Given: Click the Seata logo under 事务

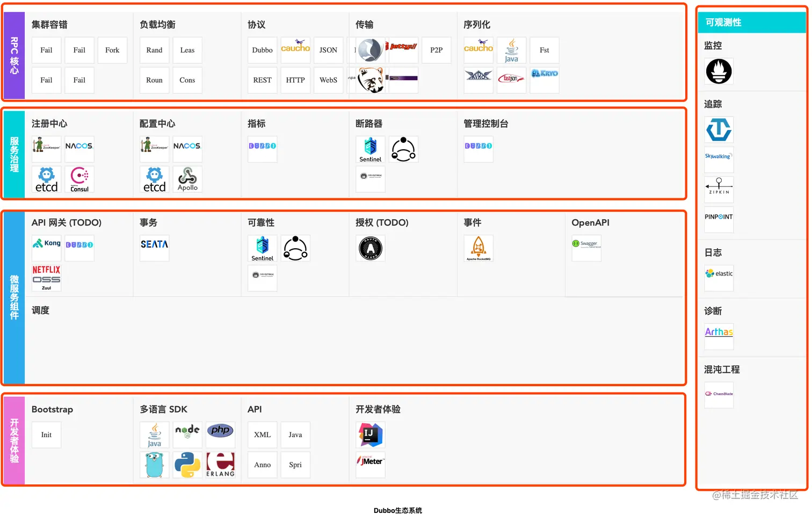Looking at the screenshot, I should [x=155, y=248].
